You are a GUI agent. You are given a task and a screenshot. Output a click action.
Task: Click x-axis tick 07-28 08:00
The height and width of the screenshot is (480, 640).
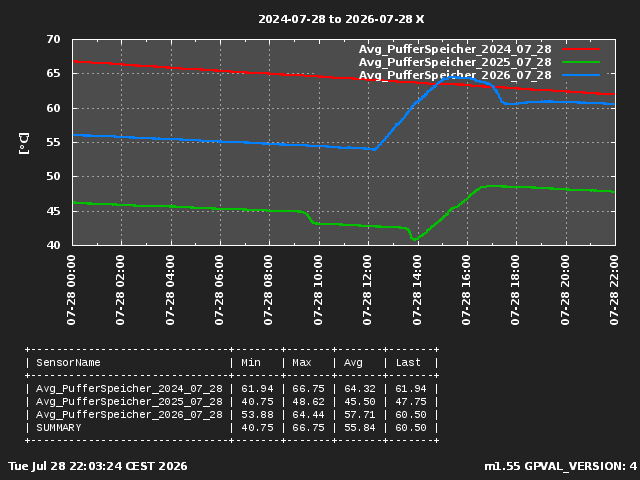[269, 290]
